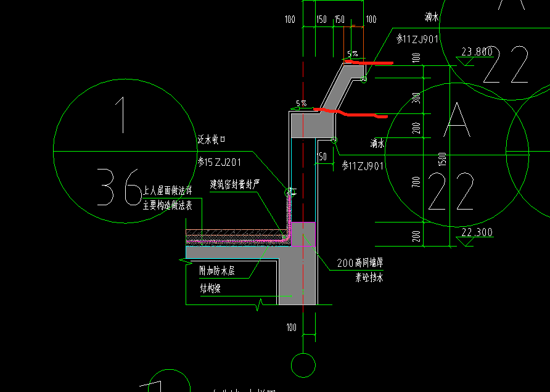This screenshot has height=392, width=550.
Task: Select the "参15ZJ201" reference text
Action: point(219,162)
